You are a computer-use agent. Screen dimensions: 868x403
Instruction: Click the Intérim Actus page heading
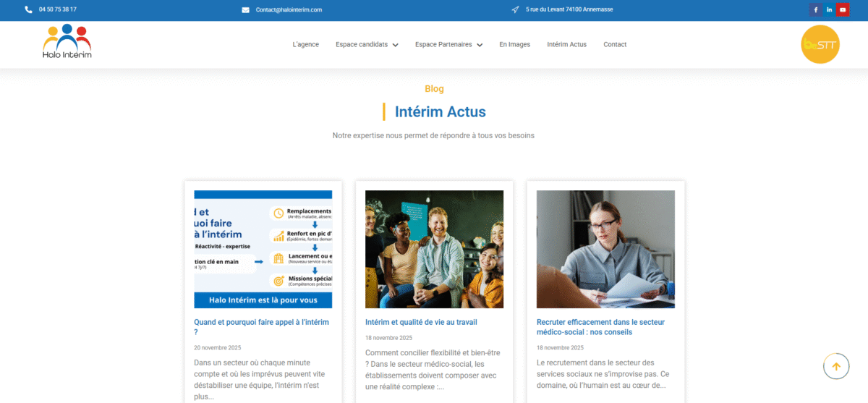tap(440, 111)
